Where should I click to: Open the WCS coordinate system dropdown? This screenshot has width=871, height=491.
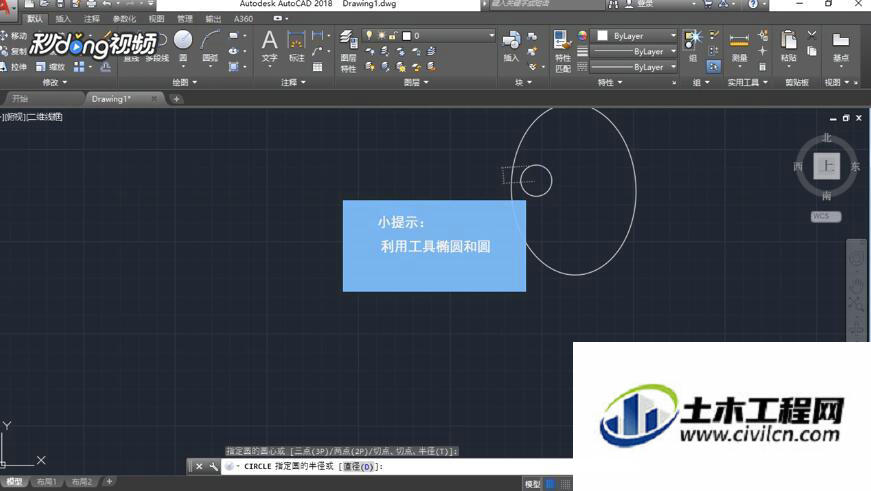(826, 216)
